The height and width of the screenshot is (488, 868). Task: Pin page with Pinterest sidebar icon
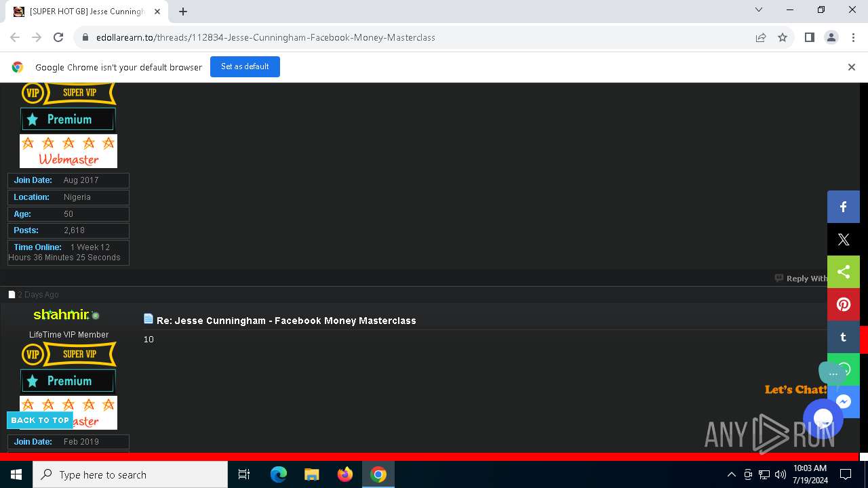click(x=844, y=304)
